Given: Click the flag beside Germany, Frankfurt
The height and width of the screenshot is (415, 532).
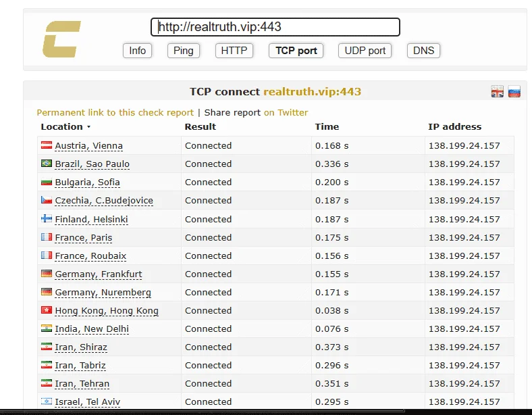Looking at the screenshot, I should 47,273.
